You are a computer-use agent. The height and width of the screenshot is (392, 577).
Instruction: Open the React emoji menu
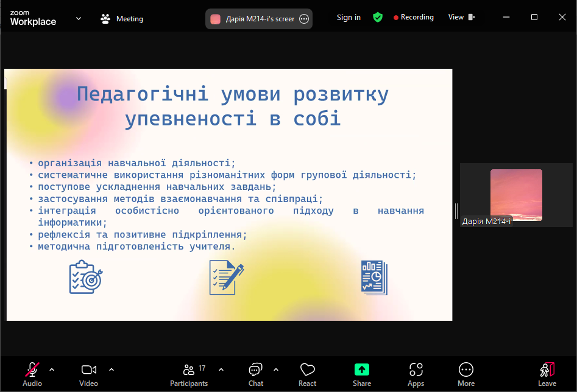[x=307, y=374]
